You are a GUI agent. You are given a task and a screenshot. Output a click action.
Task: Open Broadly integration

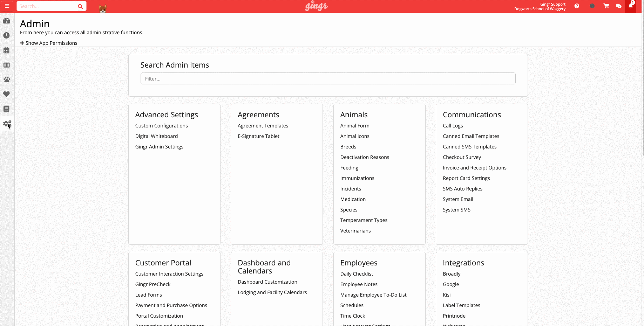[452, 274]
